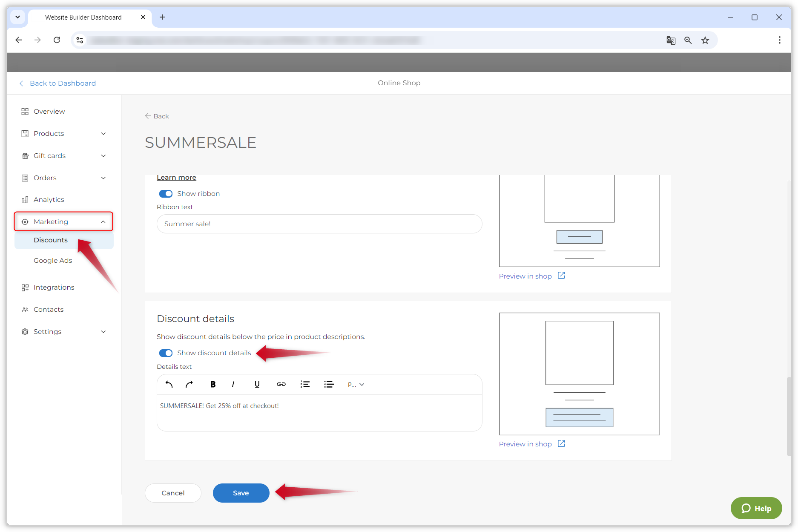Viewport: 798px width, 532px height.
Task: Create a bulleted list in details editor
Action: coord(329,384)
